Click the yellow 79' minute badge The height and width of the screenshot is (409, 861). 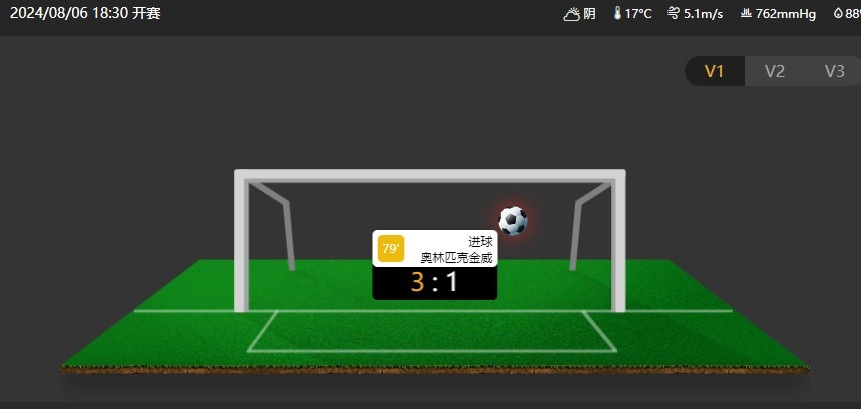(x=391, y=249)
